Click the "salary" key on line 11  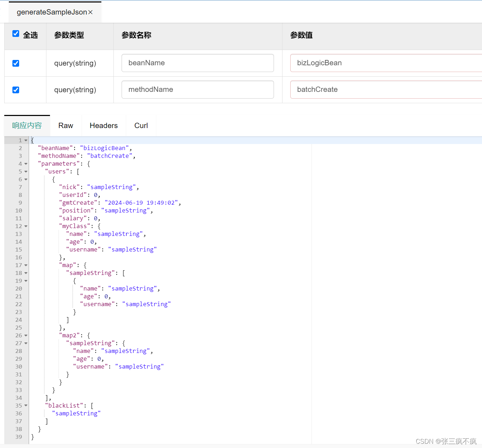tap(73, 219)
